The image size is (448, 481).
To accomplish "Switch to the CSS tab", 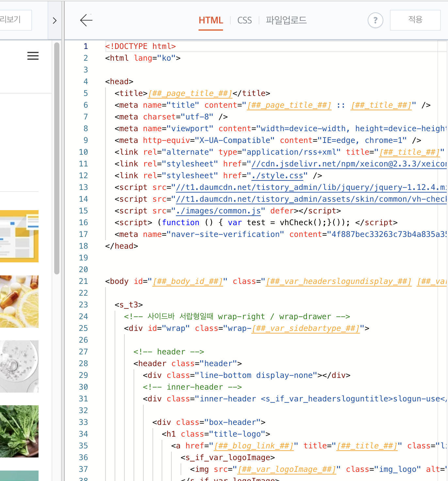I will pyautogui.click(x=245, y=21).
